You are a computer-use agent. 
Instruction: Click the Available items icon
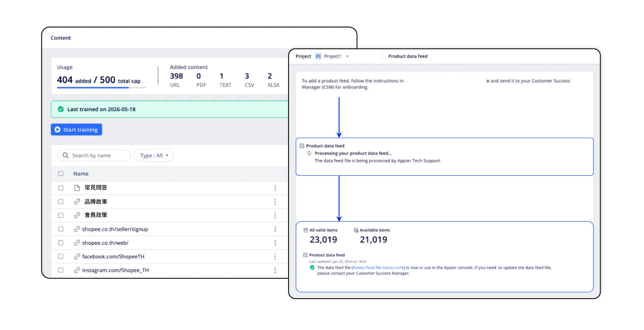356,230
